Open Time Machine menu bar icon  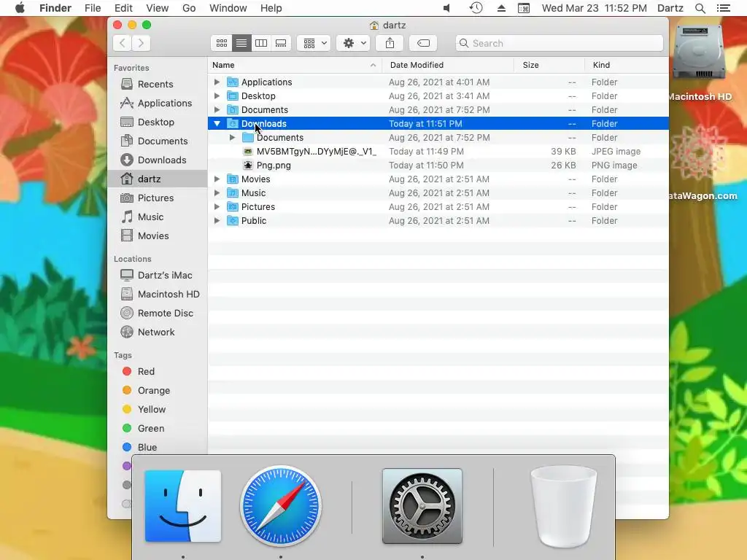point(476,8)
